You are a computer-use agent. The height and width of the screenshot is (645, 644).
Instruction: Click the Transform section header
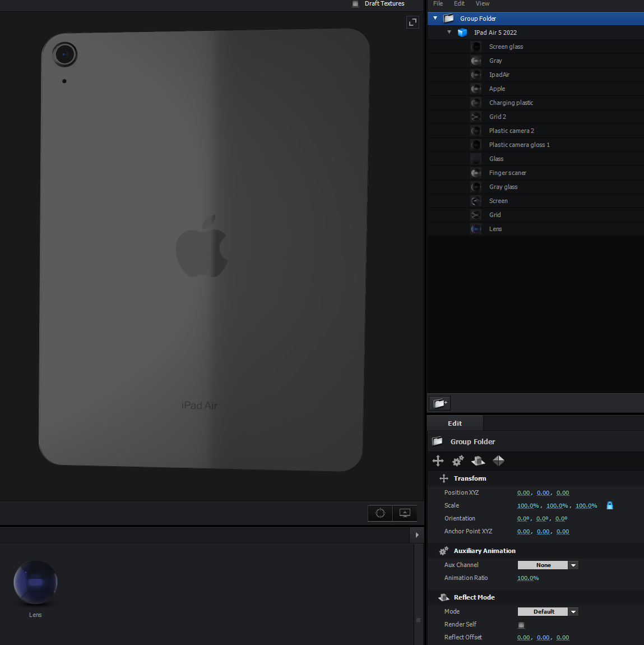pyautogui.click(x=535, y=478)
